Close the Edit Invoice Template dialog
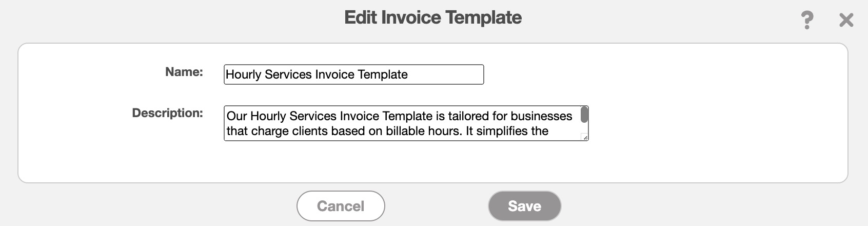This screenshot has width=868, height=226. (x=846, y=21)
